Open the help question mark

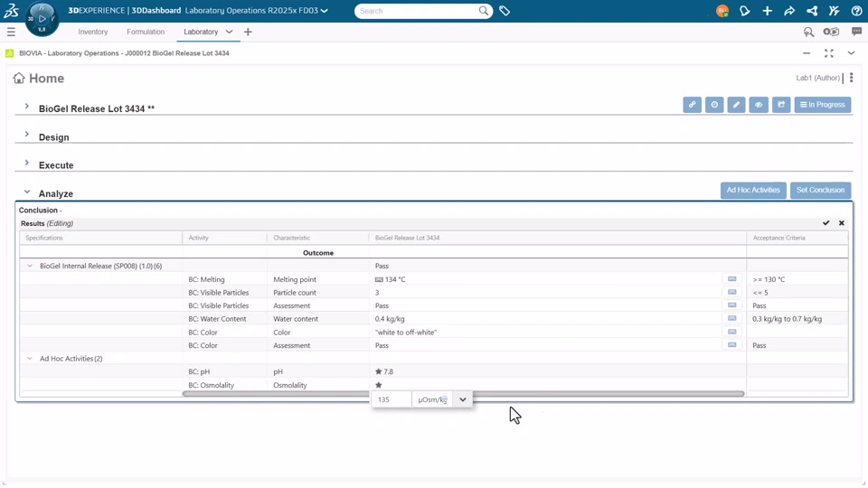[x=856, y=11]
